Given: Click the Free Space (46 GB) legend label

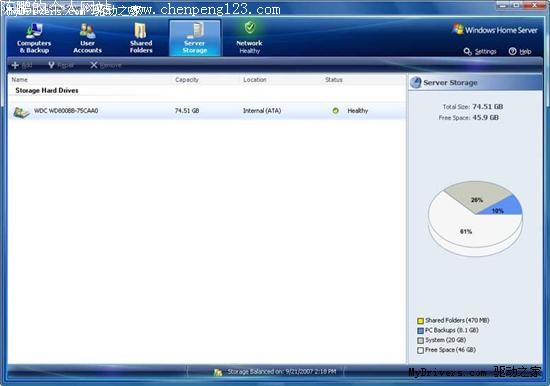Looking at the screenshot, I should (x=450, y=350).
